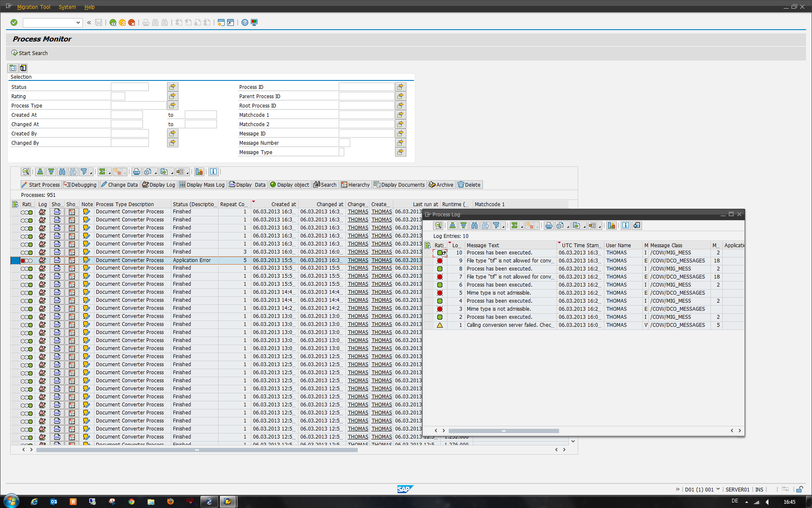Click the second icon button above the Selection area
The height and width of the screenshot is (508, 812).
pos(23,68)
